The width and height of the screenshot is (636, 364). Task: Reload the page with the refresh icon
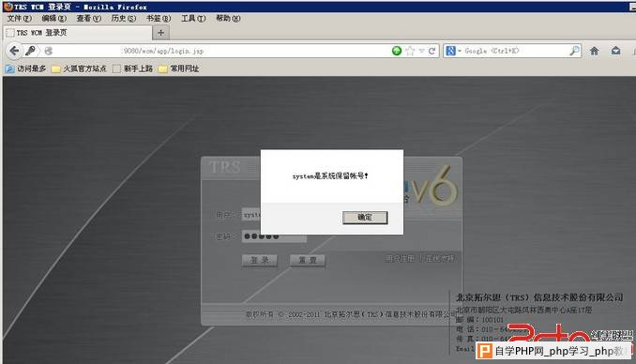pos(432,51)
